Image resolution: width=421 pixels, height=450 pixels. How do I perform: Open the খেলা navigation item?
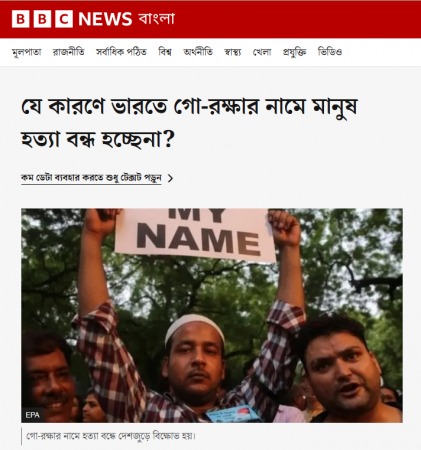point(262,52)
